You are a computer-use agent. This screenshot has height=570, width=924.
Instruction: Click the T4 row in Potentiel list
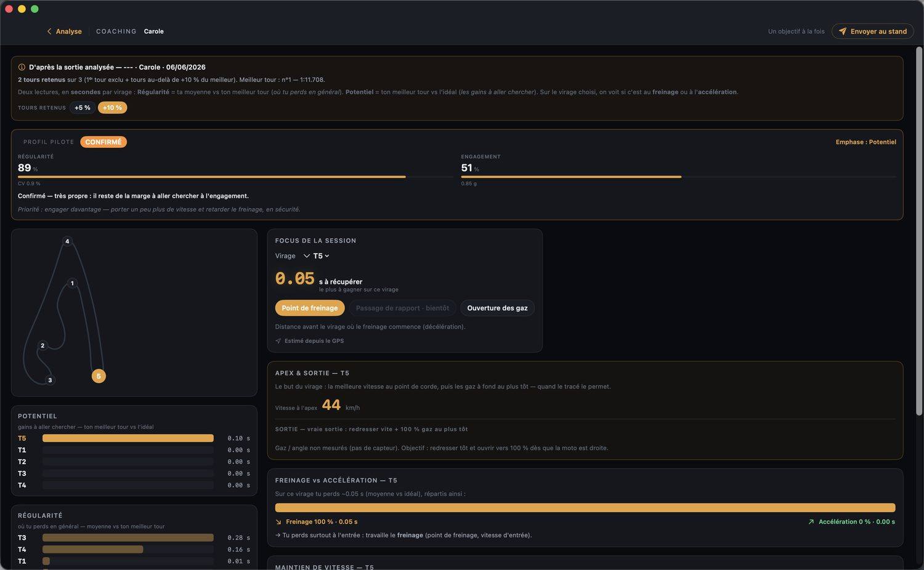(134, 485)
